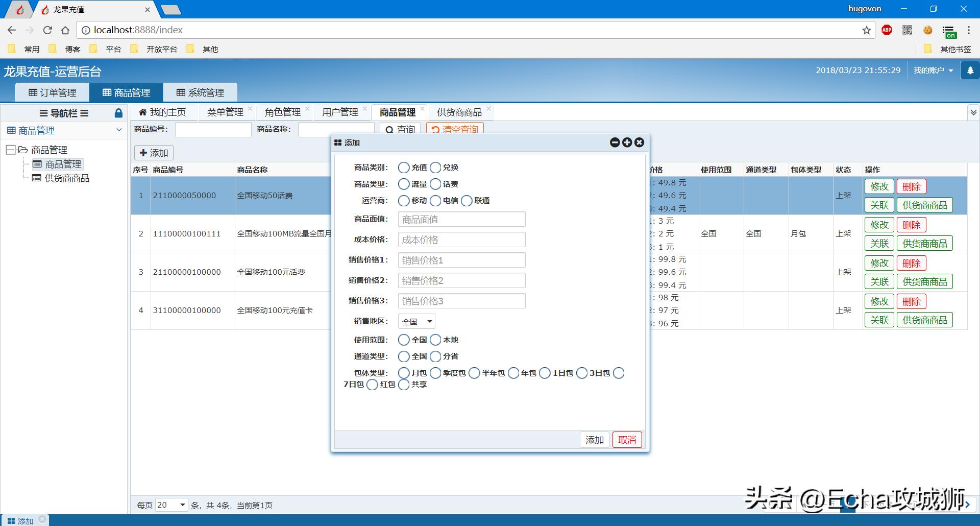Choose 季度包 package type radio
Image resolution: width=980 pixels, height=526 pixels.
435,373
